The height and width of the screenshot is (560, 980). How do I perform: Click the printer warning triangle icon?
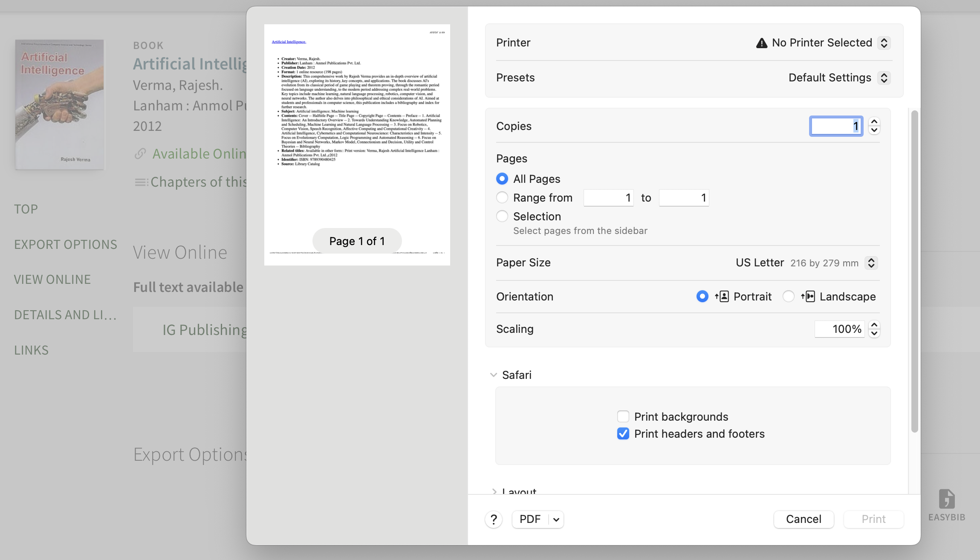click(761, 43)
